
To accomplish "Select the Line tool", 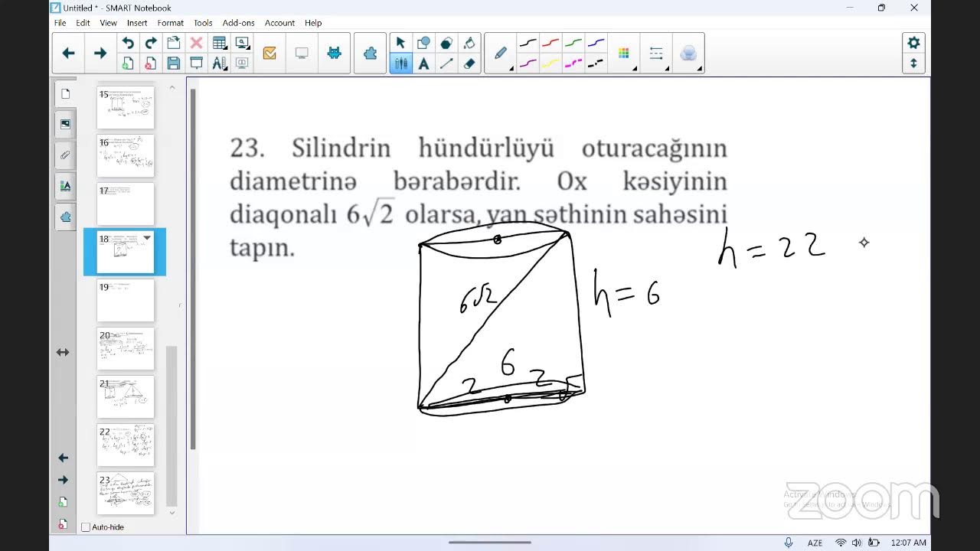I will click(446, 64).
